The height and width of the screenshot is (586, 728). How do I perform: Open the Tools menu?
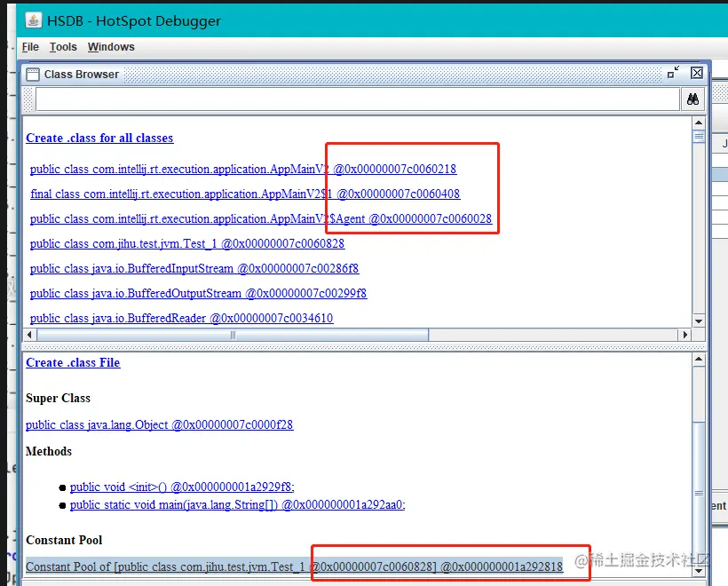63,47
